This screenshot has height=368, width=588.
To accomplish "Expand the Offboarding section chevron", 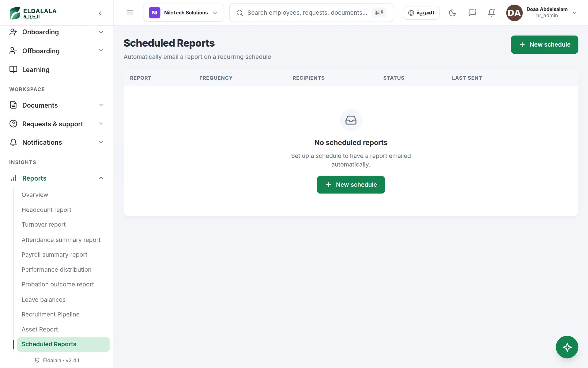I will [101, 51].
